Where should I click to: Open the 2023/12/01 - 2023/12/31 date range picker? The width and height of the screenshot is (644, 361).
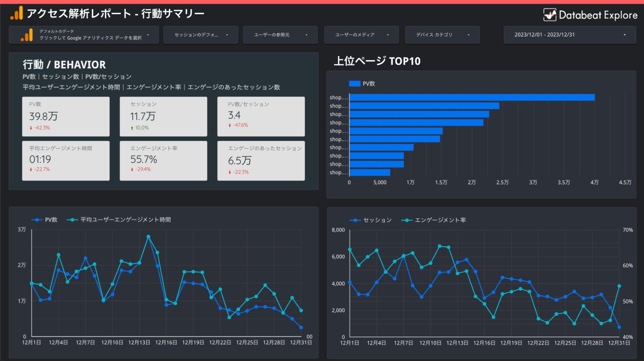coord(569,35)
